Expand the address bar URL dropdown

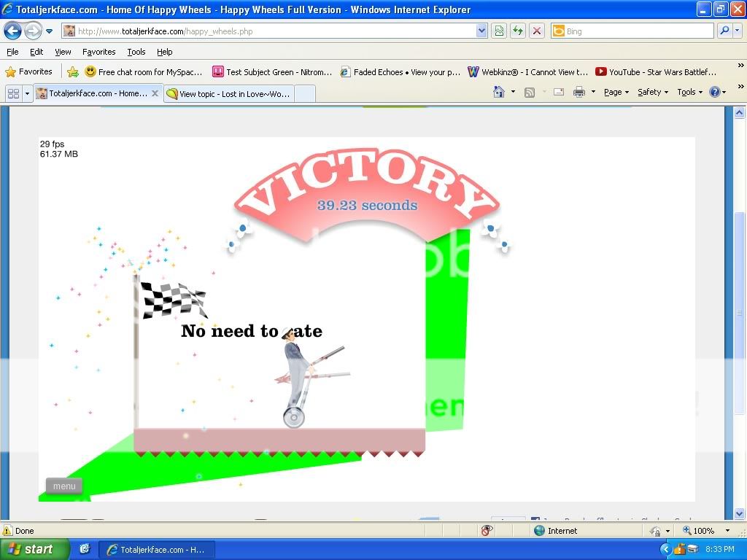[x=481, y=31]
